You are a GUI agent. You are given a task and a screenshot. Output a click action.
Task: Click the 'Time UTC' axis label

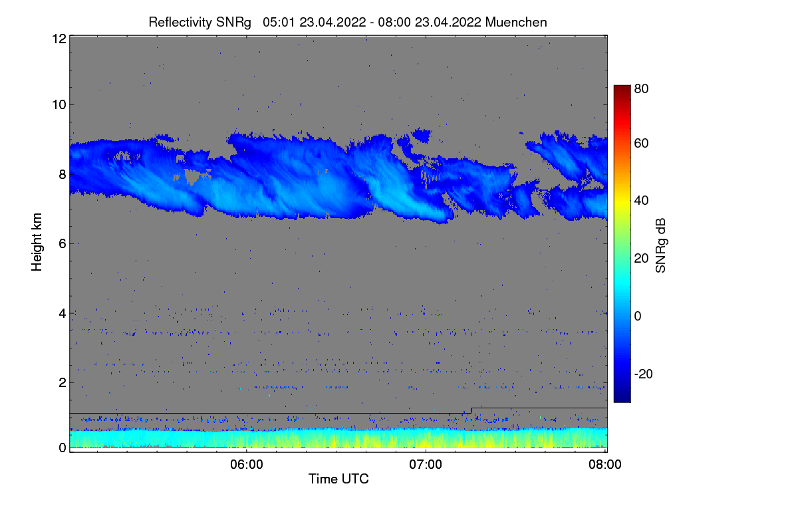[338, 478]
